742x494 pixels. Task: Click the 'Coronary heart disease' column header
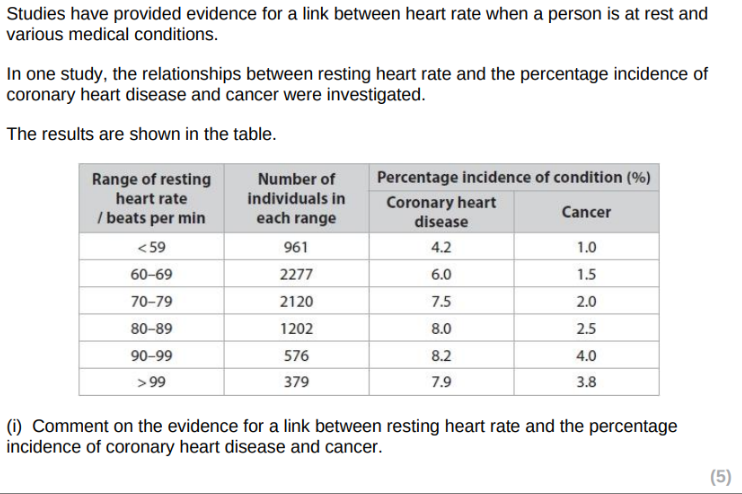[441, 211]
